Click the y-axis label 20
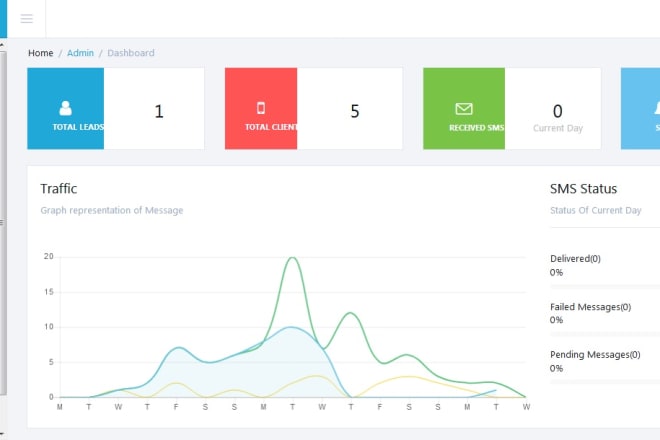 tap(49, 256)
